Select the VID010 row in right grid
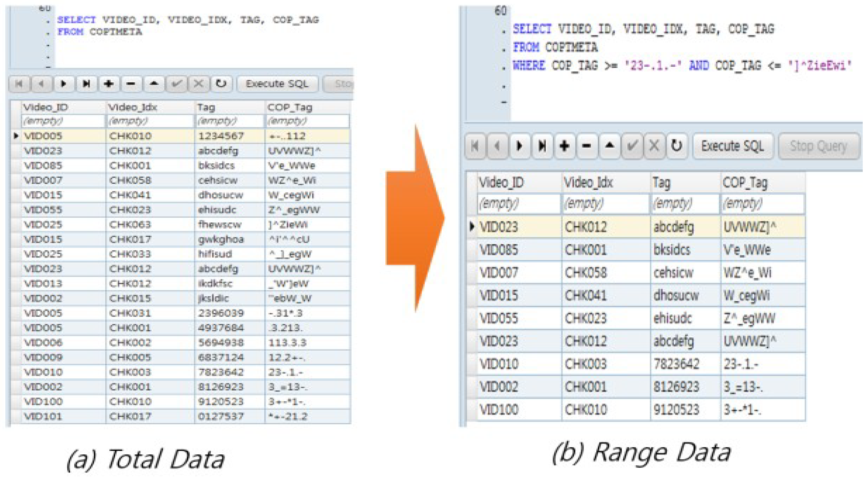This screenshot has width=868, height=478. (499, 364)
